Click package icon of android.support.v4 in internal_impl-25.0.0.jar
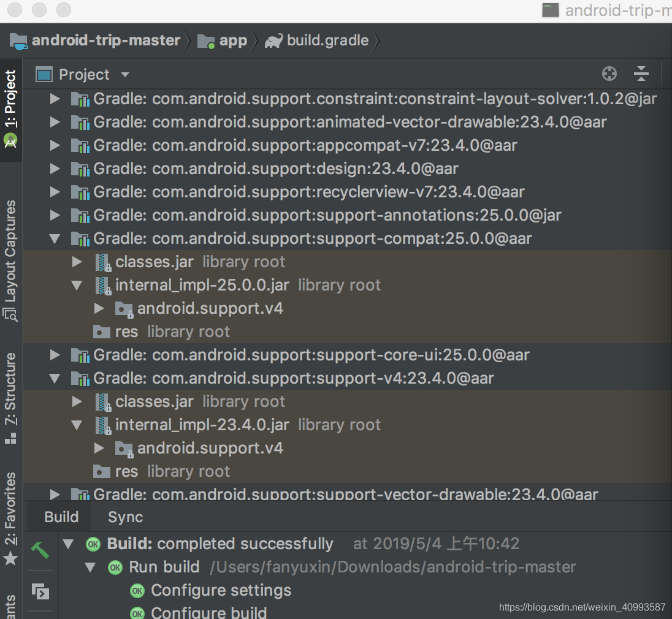672x619 pixels. pyautogui.click(x=124, y=309)
